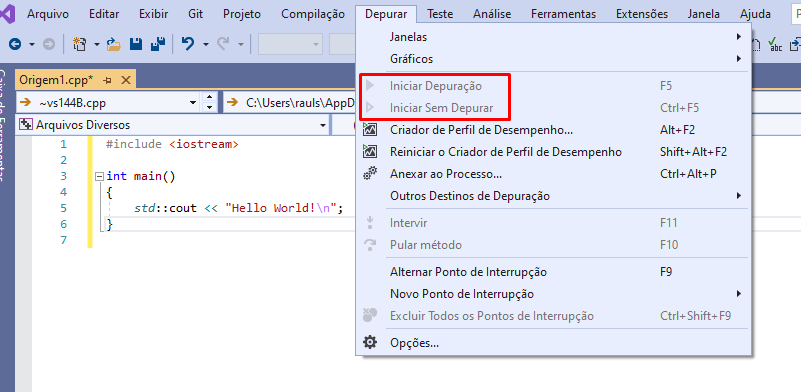Screen dimensions: 801x392
Task: Click the Open File folder icon
Action: click(x=113, y=44)
